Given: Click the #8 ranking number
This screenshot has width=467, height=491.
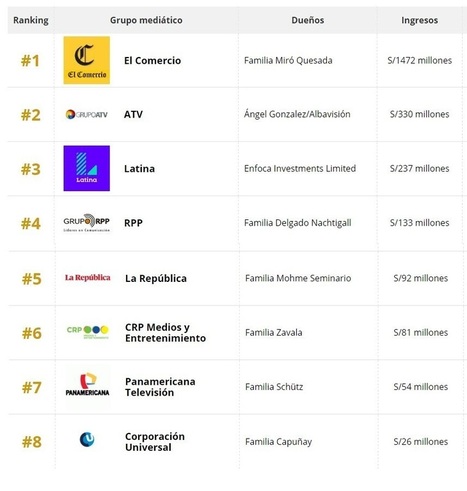Looking at the screenshot, I should coord(32,442).
